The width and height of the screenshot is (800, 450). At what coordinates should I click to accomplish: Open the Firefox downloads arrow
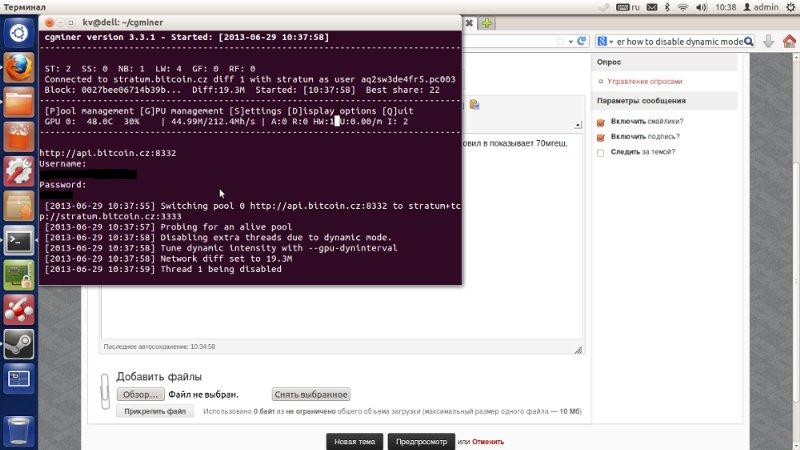click(x=767, y=42)
